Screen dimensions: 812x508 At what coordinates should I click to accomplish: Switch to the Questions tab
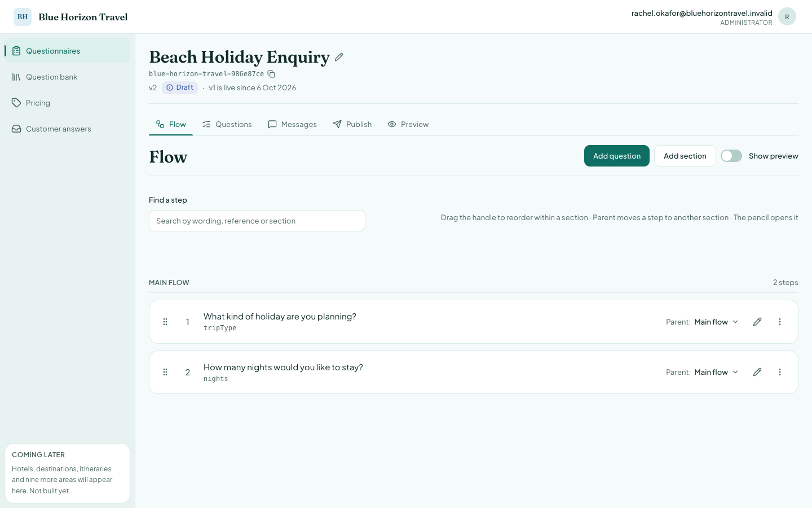point(227,124)
